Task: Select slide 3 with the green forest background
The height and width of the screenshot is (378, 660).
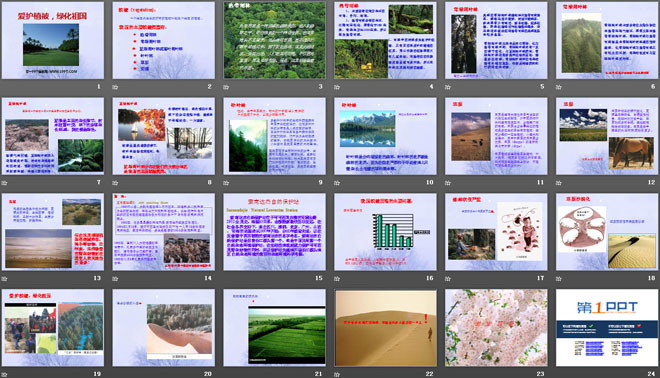Action: [x=274, y=40]
